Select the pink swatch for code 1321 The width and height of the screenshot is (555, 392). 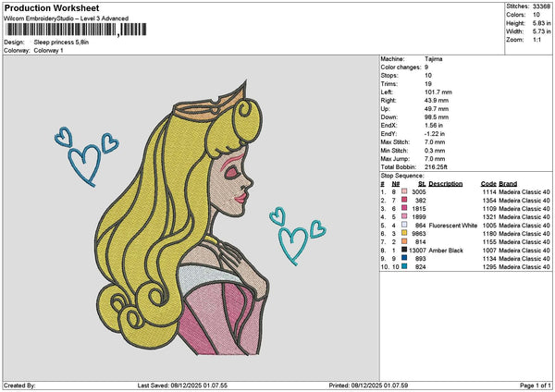(404, 216)
